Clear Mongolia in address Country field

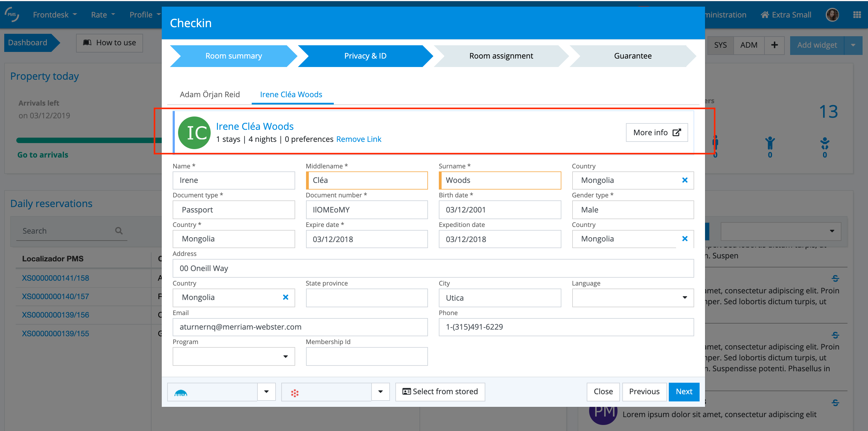286,297
